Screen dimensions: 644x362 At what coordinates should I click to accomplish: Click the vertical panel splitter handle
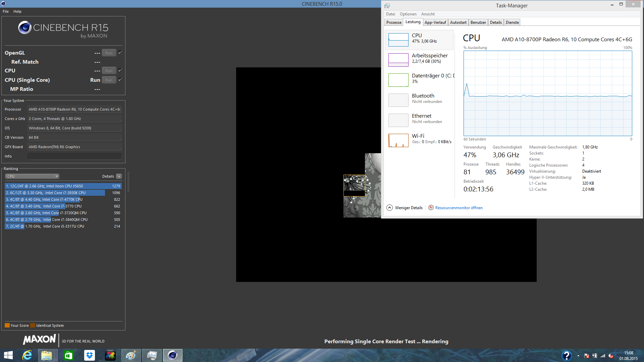point(128,181)
